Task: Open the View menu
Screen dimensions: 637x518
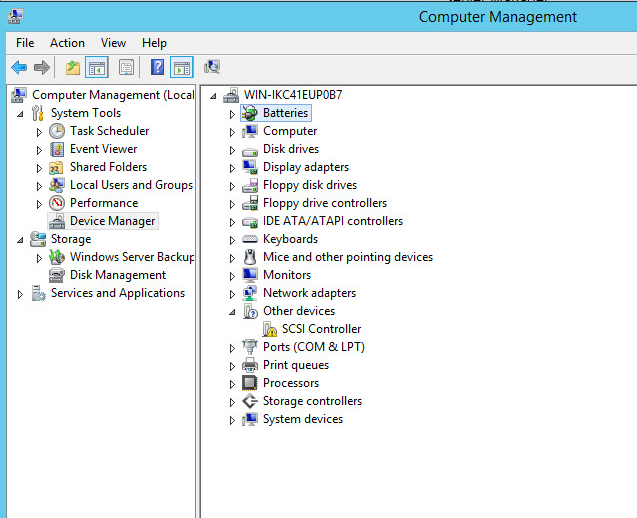Action: [x=113, y=43]
